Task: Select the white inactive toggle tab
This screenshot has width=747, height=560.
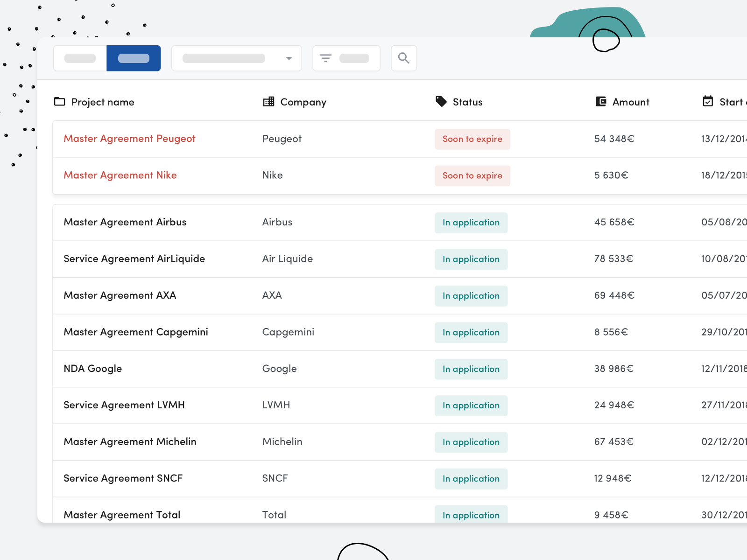Action: 80,58
